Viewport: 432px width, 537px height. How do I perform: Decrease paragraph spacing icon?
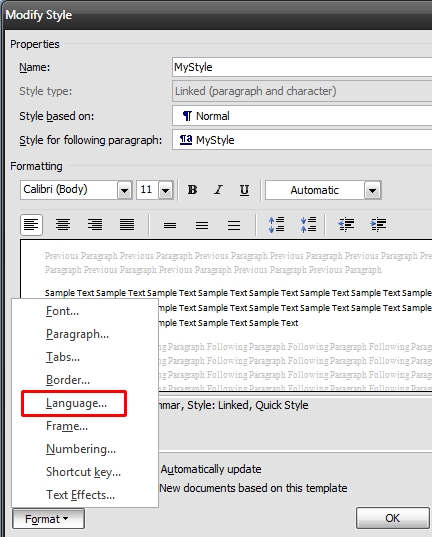tap(308, 225)
